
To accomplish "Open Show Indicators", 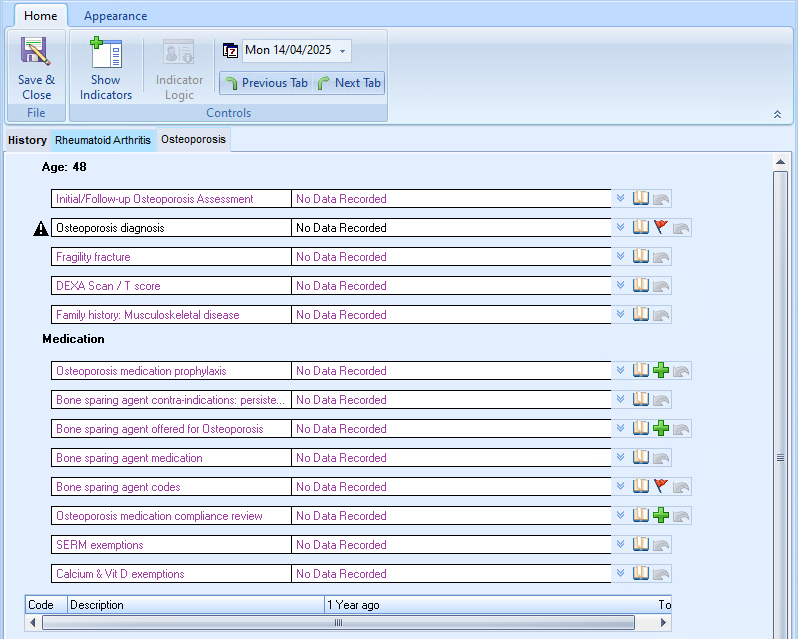I will [x=106, y=68].
